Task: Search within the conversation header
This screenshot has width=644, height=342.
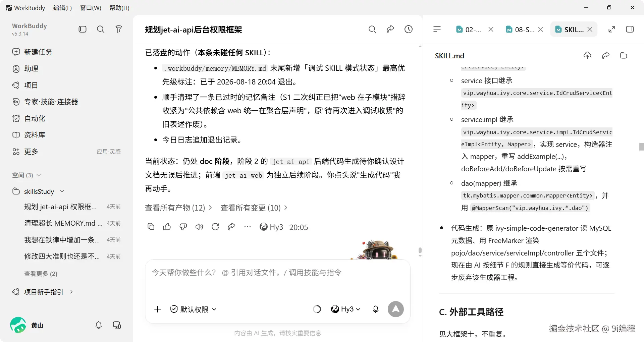Action: coord(372,29)
